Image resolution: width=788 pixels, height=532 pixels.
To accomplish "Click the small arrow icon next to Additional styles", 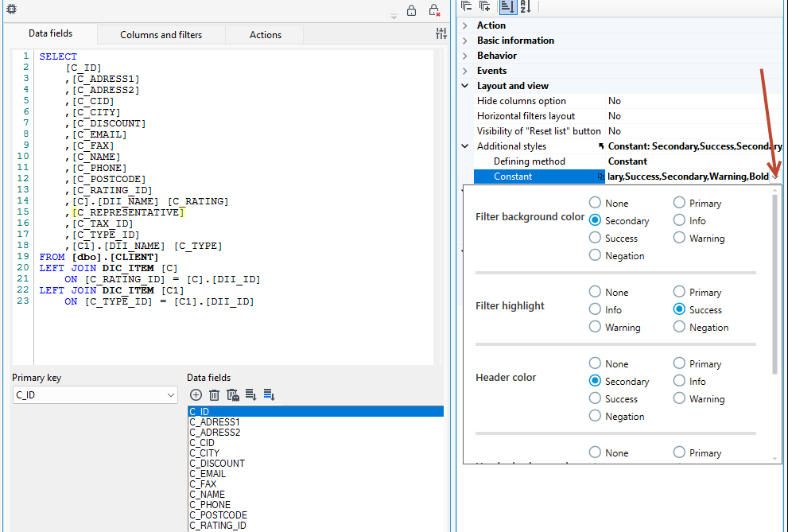I will 600,146.
